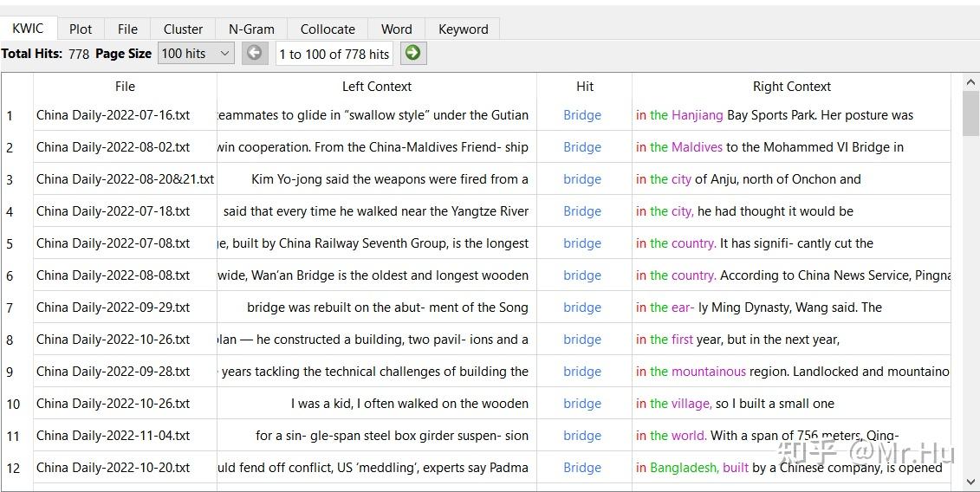
Task: Switch to the Cluster tab
Action: (x=183, y=29)
